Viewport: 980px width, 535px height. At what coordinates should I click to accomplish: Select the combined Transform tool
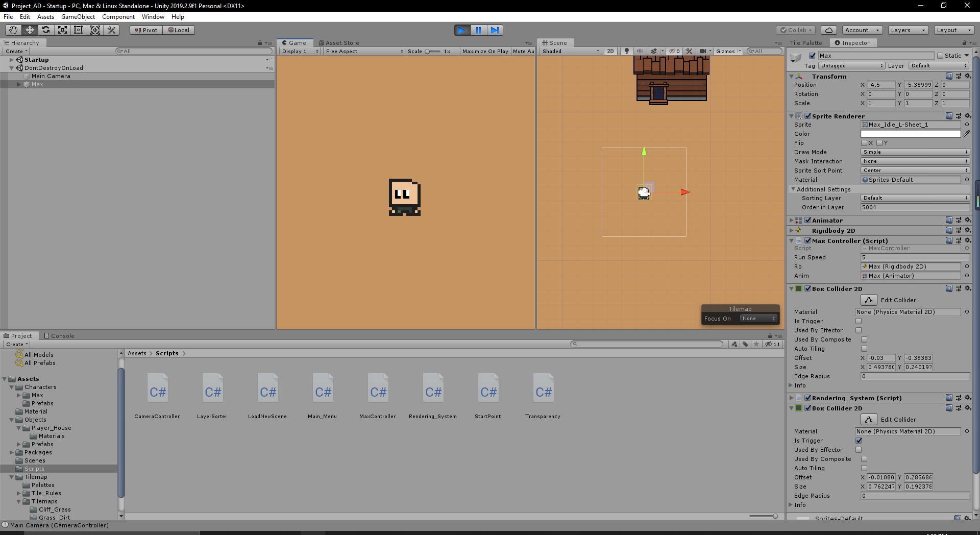[x=95, y=30]
